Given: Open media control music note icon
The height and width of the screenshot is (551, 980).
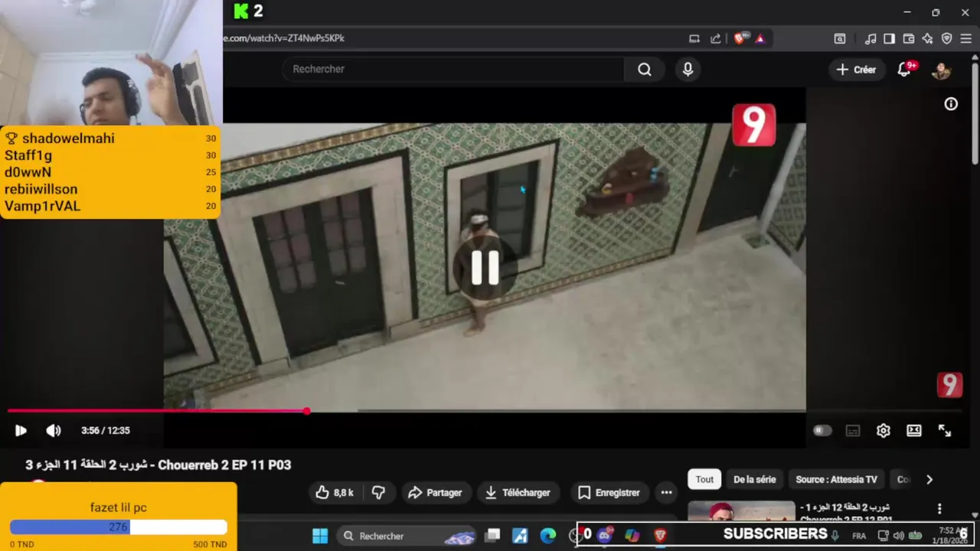Looking at the screenshot, I should coord(871,38).
